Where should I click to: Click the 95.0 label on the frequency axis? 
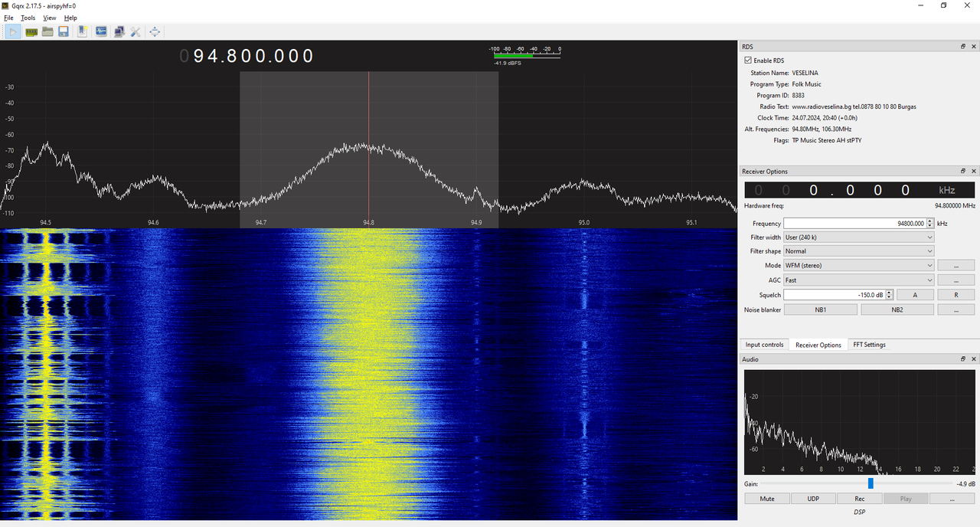(x=584, y=223)
